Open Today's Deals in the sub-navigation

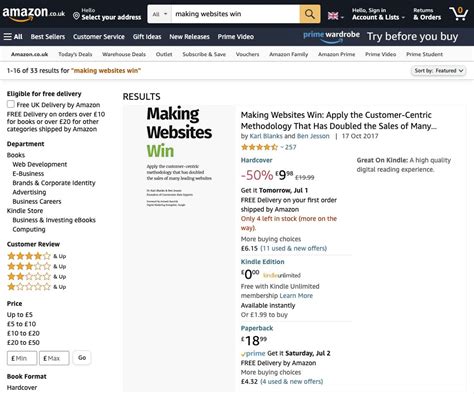click(75, 54)
